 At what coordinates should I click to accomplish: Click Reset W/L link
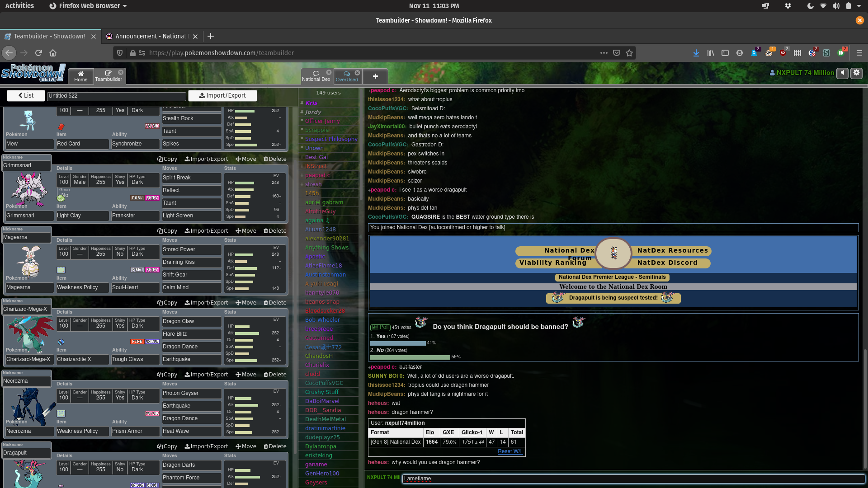click(x=510, y=451)
